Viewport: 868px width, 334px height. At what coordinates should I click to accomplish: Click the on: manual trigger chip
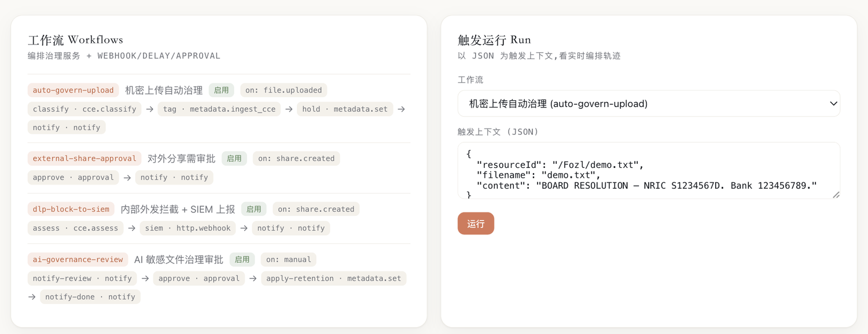(289, 259)
